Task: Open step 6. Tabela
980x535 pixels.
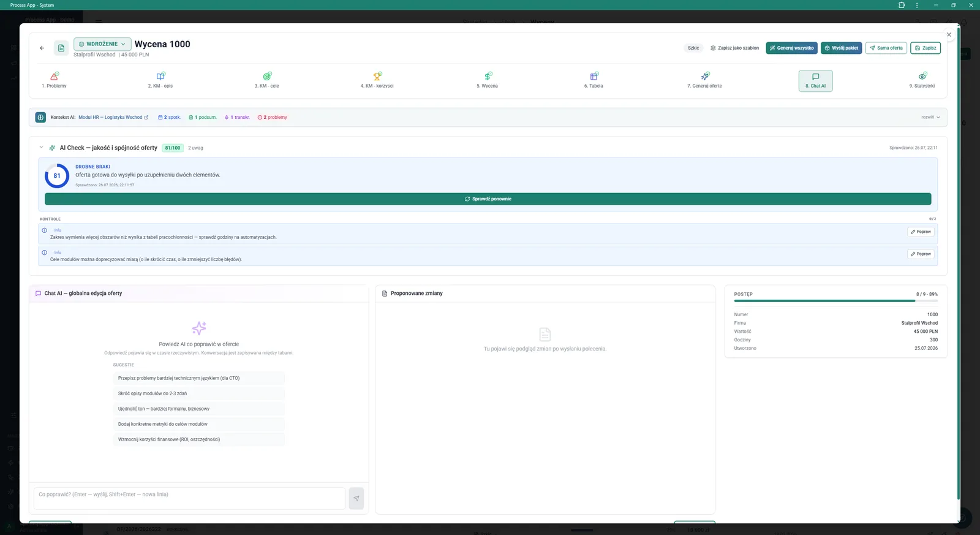Action: tap(594, 80)
